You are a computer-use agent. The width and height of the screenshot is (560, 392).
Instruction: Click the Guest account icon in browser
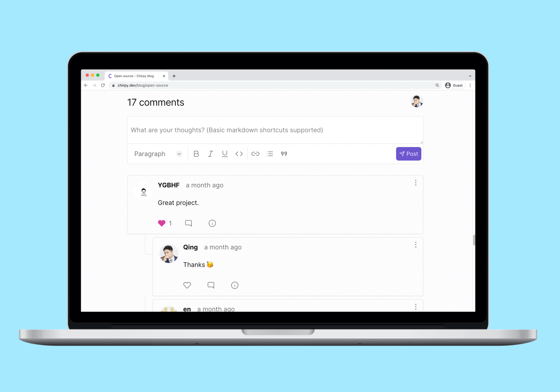[x=449, y=85]
